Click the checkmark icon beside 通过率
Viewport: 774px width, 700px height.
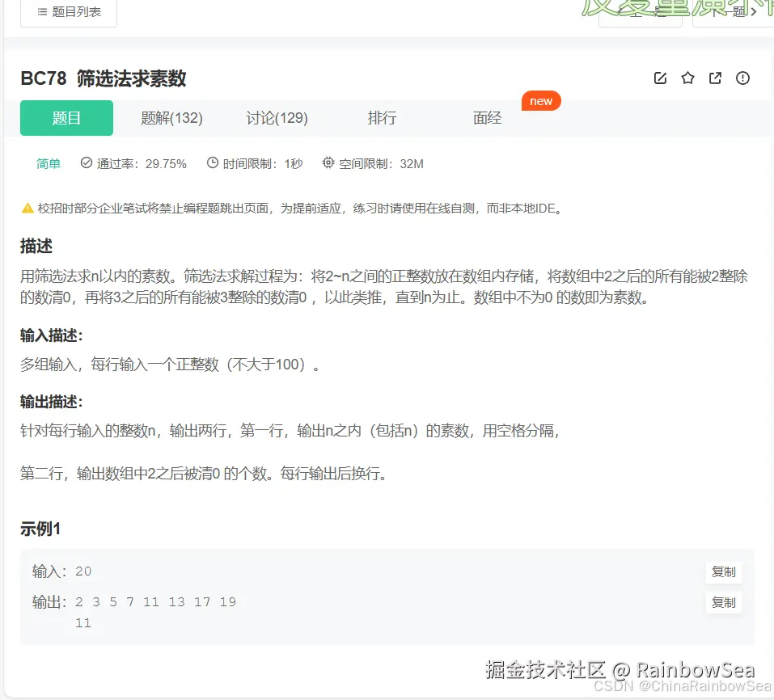pos(86,162)
